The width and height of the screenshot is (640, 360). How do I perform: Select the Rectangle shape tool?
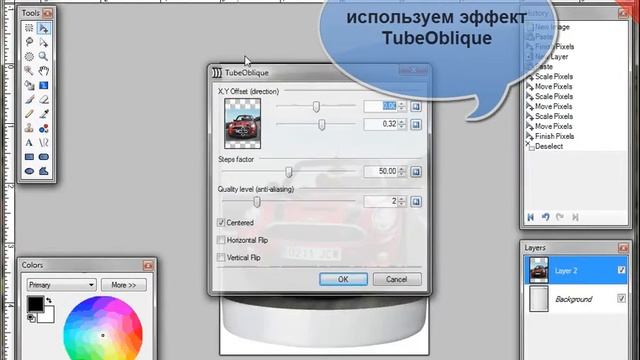point(29,157)
